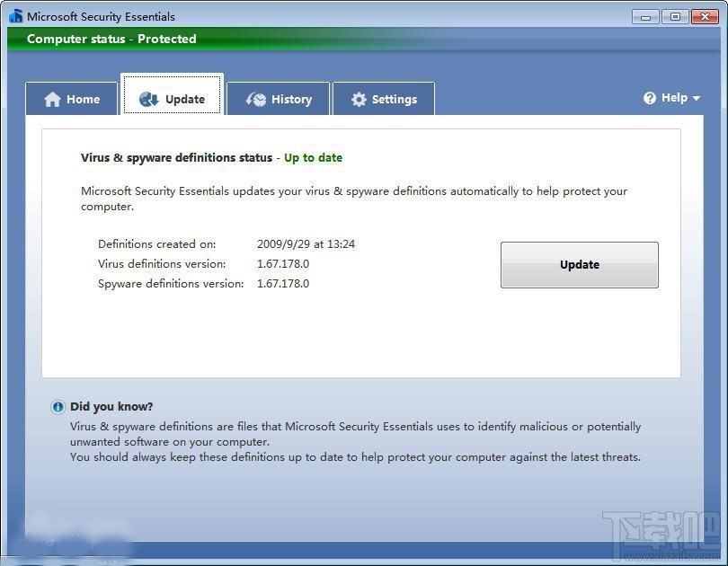This screenshot has width=728, height=566.
Task: Click the Help question mark icon
Action: click(650, 98)
